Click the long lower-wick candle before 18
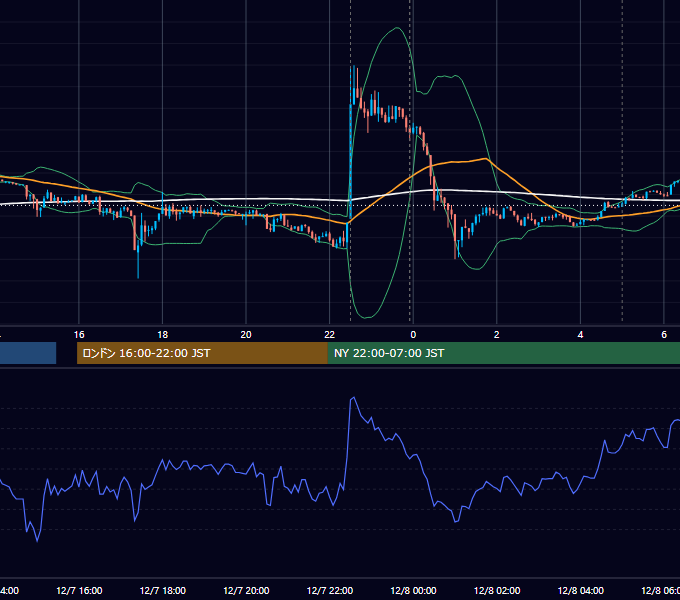The height and width of the screenshot is (600, 680). (x=138, y=260)
